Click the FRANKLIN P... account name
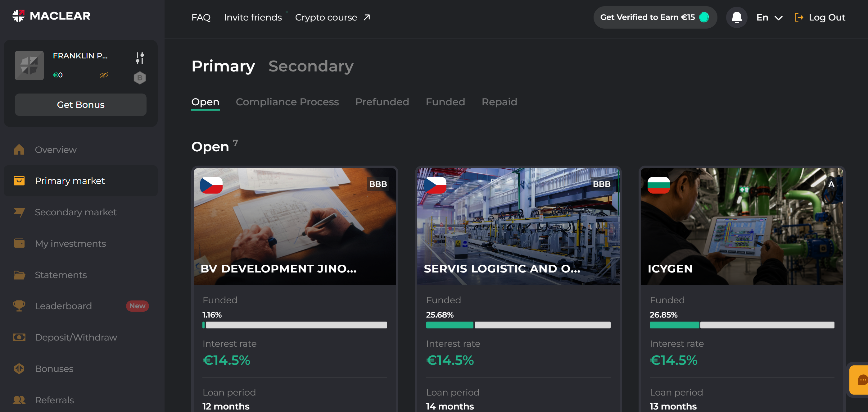 coord(80,56)
